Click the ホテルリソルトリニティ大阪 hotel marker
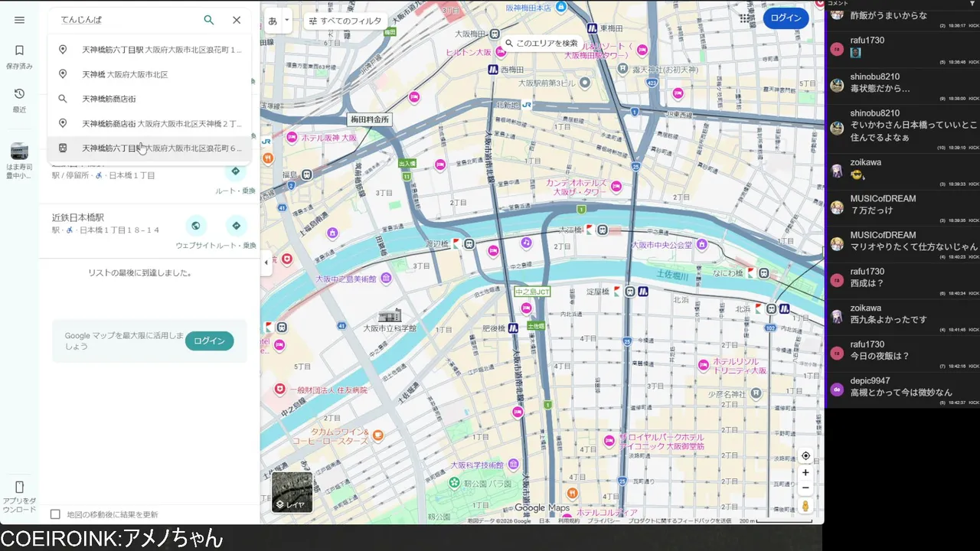This screenshot has height=551, width=980. point(704,366)
